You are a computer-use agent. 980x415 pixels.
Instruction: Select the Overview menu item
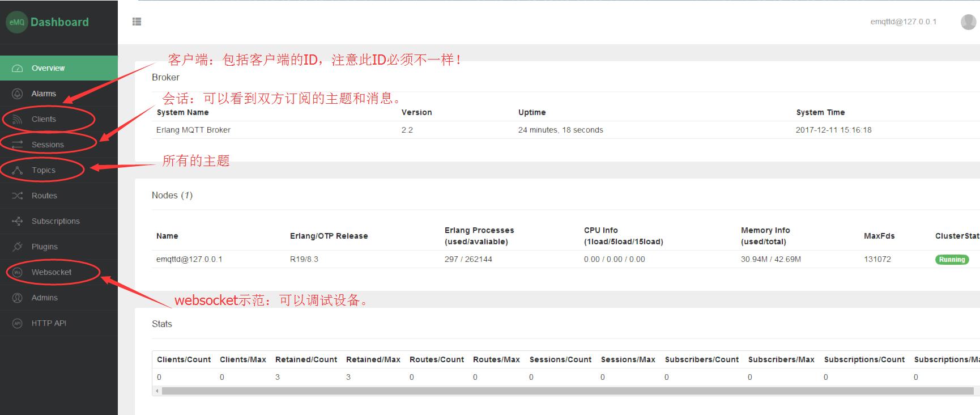coord(59,68)
